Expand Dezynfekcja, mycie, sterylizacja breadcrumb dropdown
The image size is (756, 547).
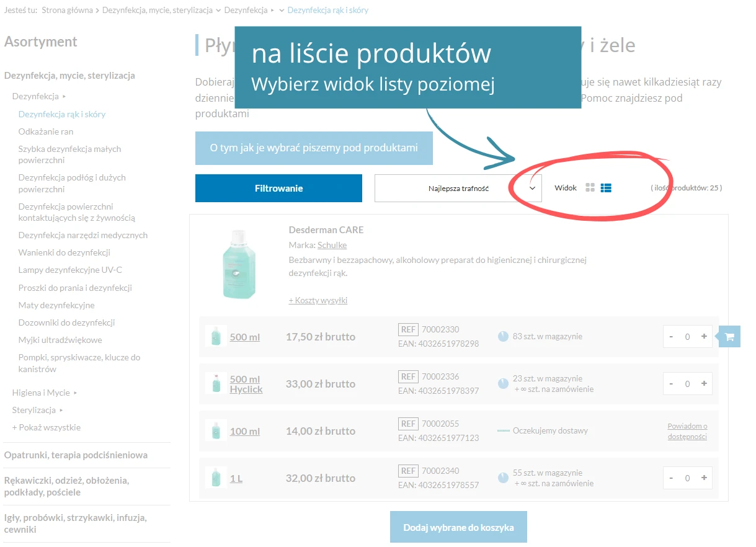point(218,11)
